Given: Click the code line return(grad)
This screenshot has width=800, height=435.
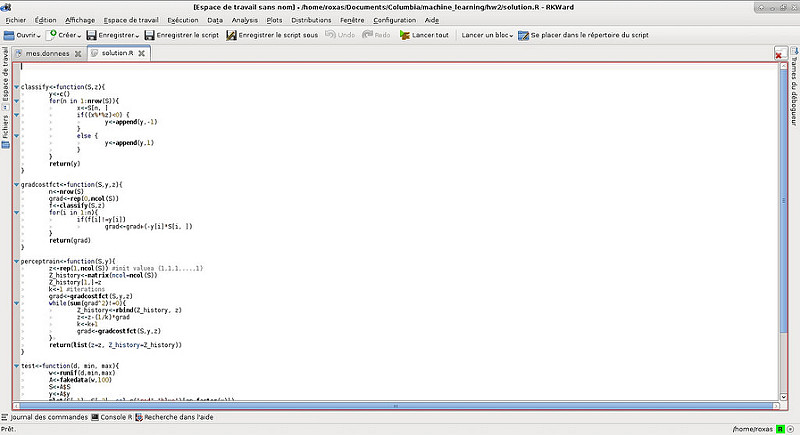Looking at the screenshot, I should (x=70, y=240).
